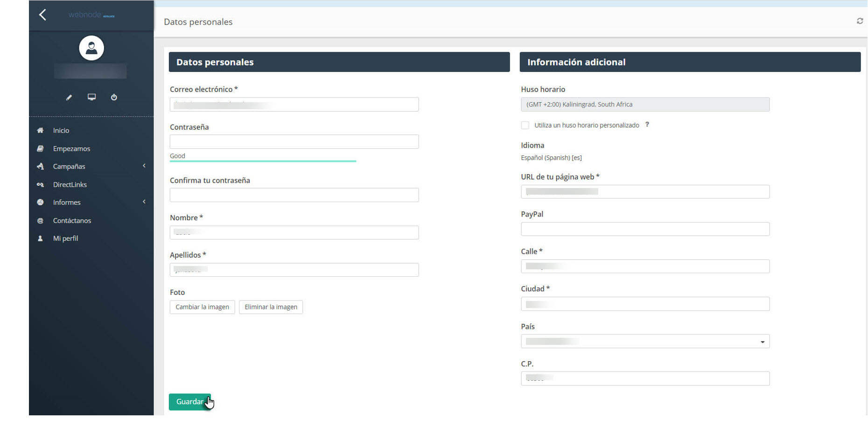The height and width of the screenshot is (434, 868).
Task: Click the power logout icon
Action: click(x=114, y=98)
